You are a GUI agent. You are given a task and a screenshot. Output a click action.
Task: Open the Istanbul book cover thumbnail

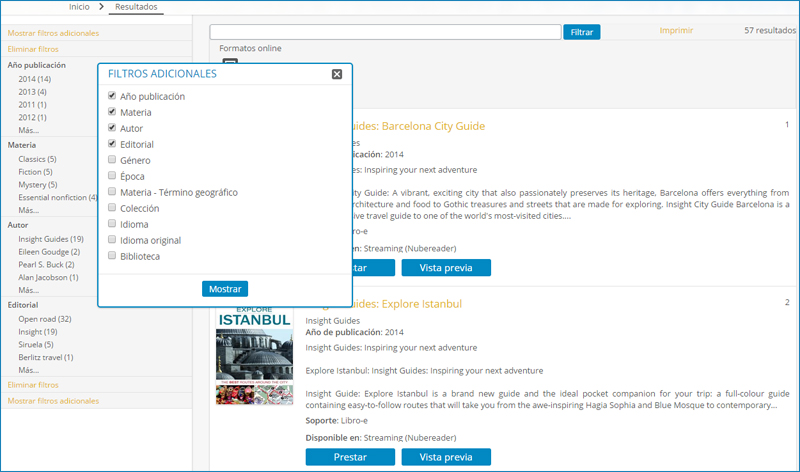point(254,356)
